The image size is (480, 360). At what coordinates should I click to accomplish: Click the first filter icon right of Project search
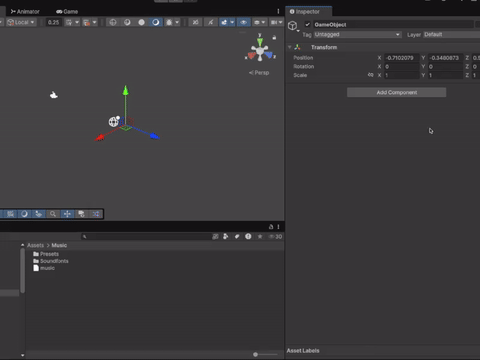pos(215,236)
